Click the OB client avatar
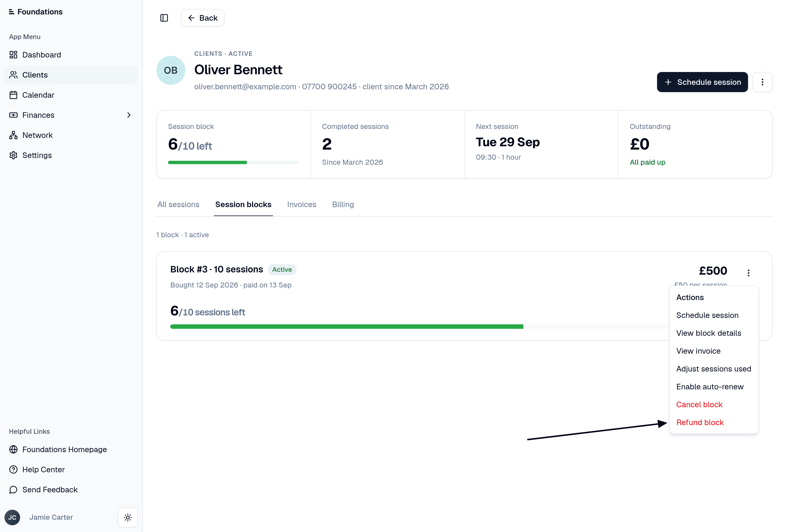This screenshot has height=532, width=786. (171, 70)
